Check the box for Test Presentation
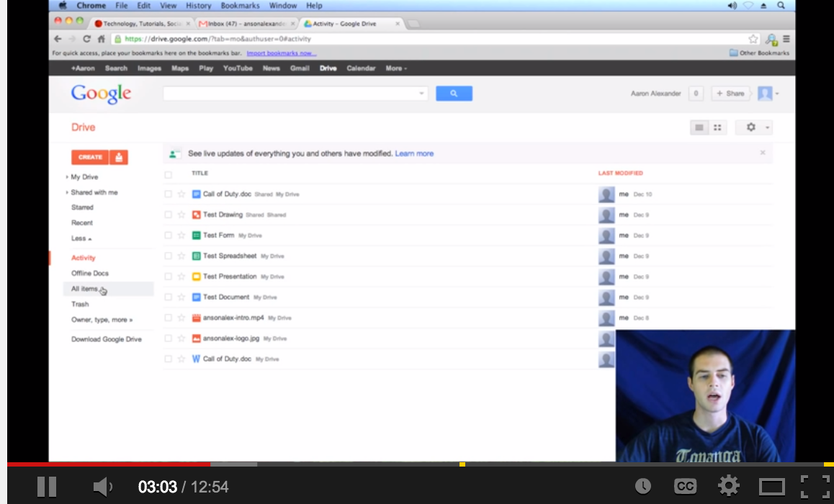Screen dimensions: 834x504 (168, 276)
